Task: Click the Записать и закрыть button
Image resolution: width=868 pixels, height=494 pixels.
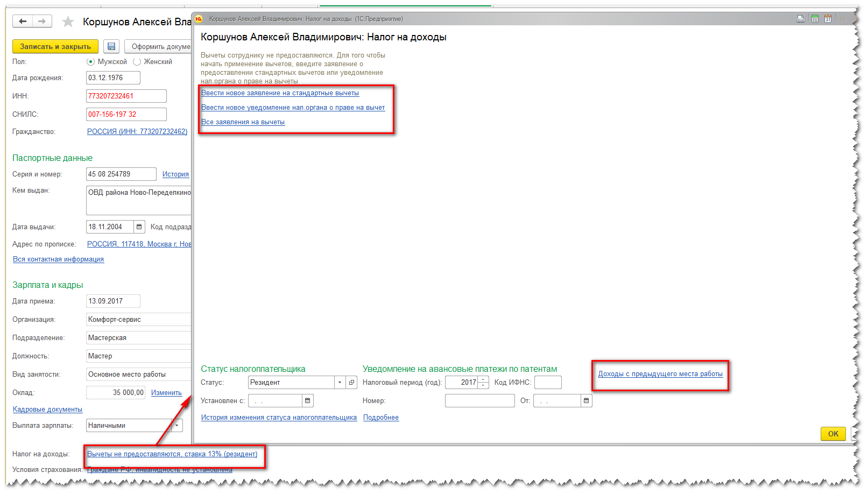Action: click(55, 46)
